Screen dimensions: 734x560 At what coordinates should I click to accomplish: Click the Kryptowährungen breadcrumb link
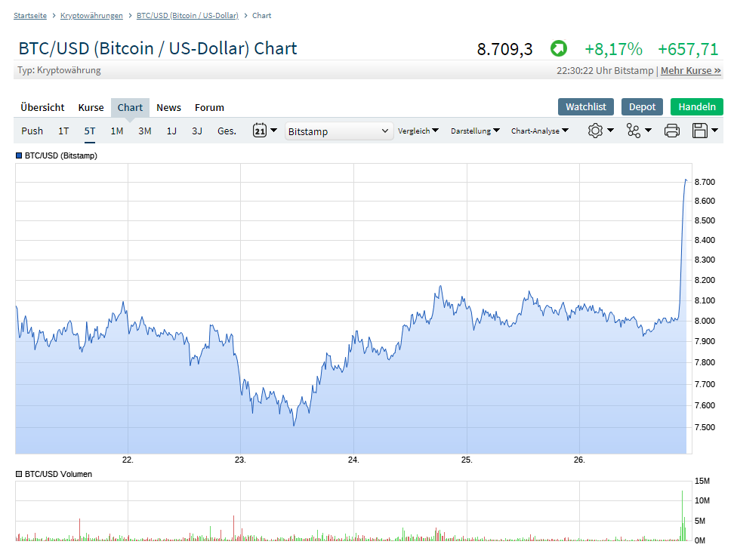click(91, 15)
